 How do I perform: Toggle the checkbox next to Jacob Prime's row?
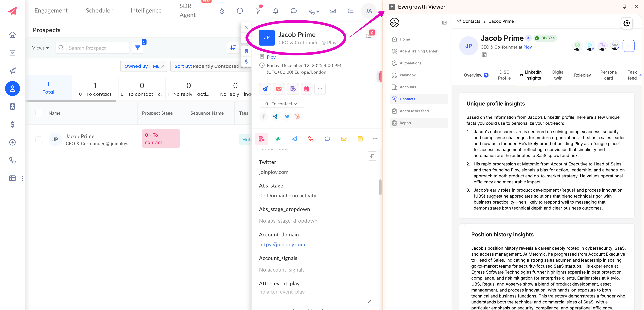click(x=39, y=140)
